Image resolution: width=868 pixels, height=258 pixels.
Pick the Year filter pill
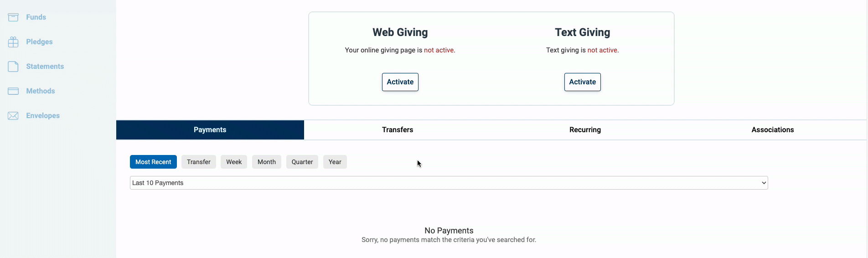point(335,162)
